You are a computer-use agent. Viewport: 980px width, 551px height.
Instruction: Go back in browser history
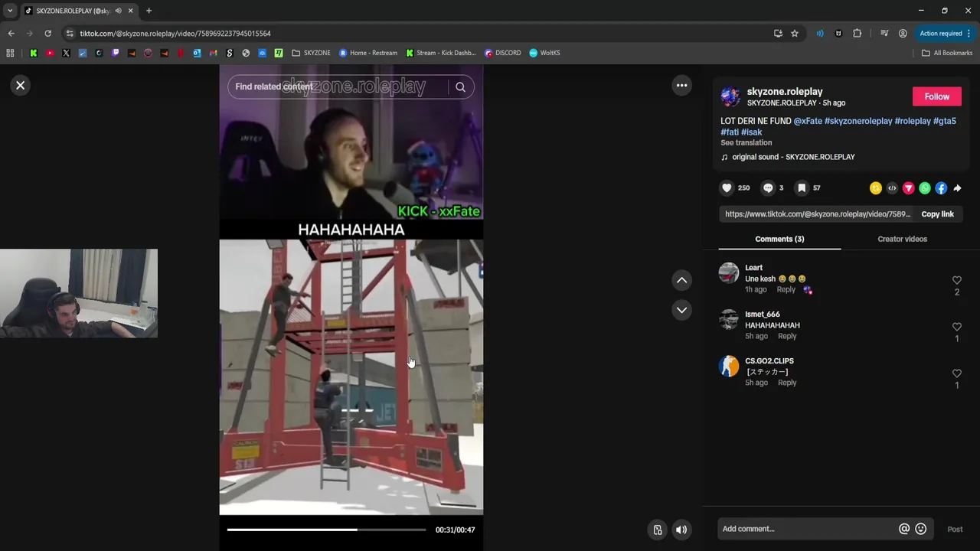click(11, 34)
